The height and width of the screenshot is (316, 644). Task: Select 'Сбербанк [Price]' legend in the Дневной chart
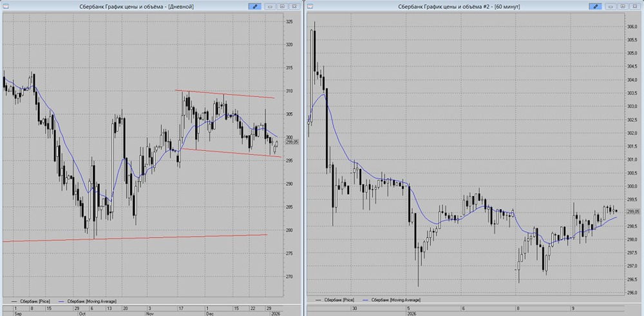pos(30,302)
